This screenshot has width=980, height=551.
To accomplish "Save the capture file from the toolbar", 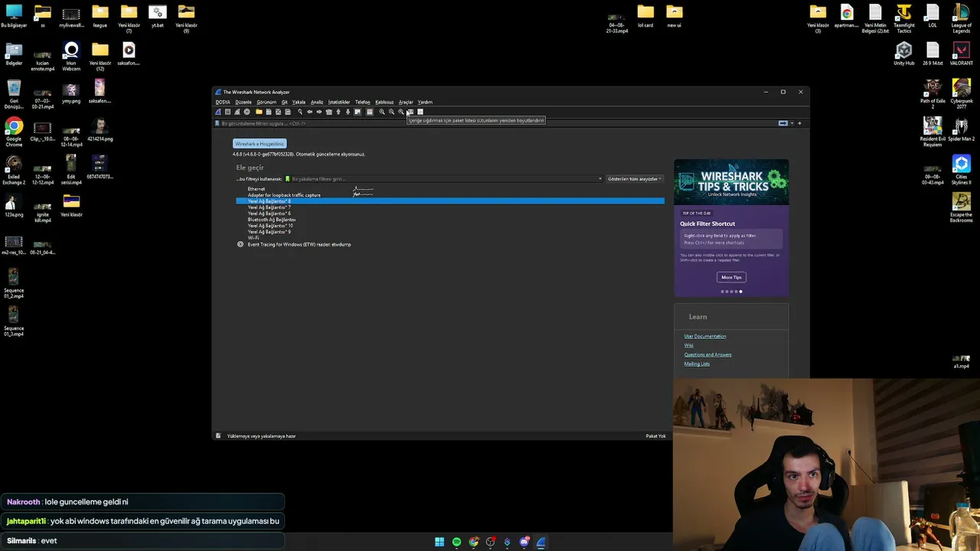I will [x=269, y=112].
